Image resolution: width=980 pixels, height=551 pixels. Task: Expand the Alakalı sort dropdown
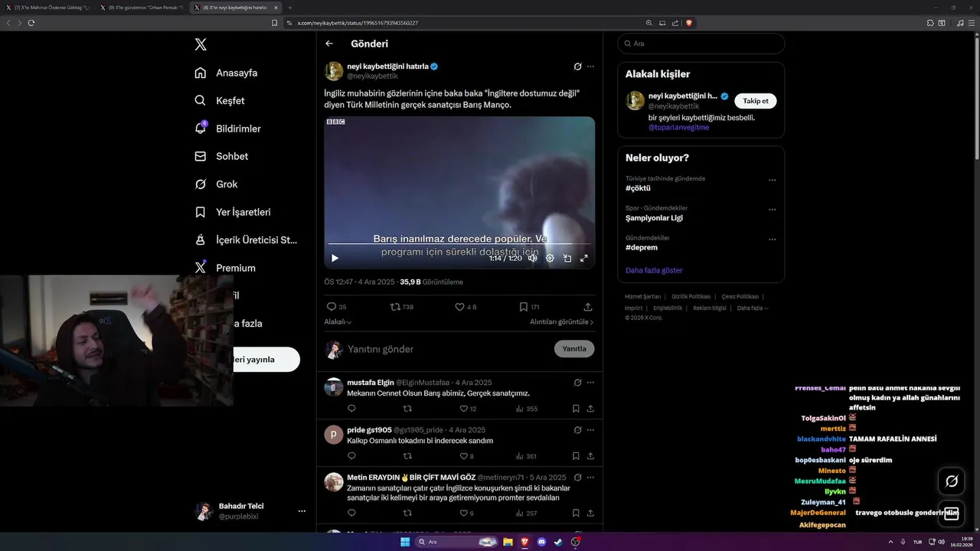(338, 322)
